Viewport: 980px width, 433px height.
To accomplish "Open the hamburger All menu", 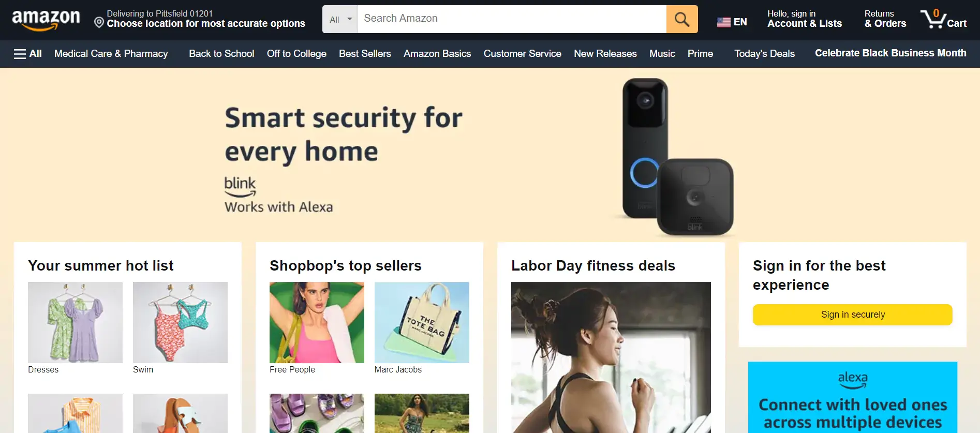I will 28,53.
